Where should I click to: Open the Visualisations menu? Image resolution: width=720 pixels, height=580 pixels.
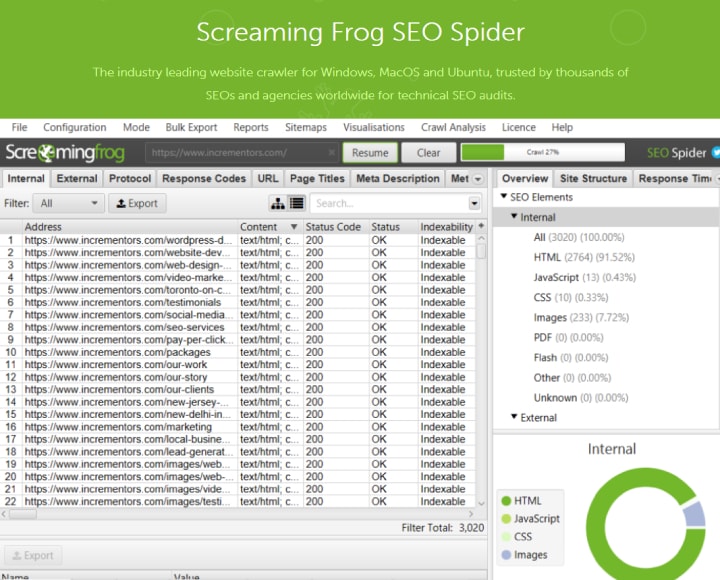[x=374, y=127]
